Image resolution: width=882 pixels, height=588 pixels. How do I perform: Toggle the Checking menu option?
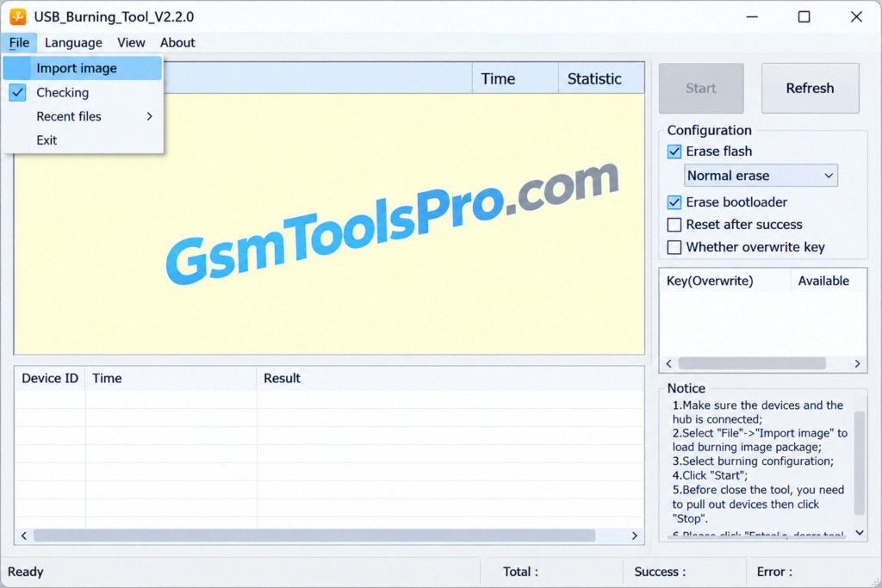click(x=83, y=92)
